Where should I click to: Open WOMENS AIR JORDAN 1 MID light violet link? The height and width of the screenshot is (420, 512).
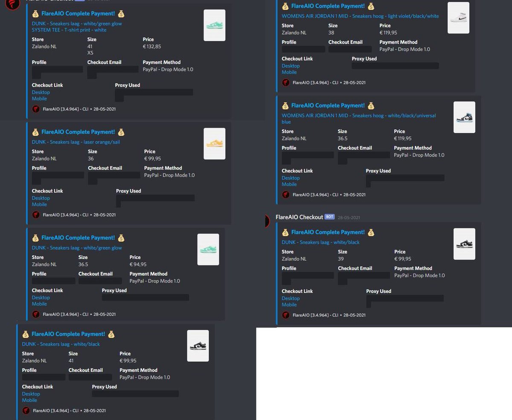360,16
